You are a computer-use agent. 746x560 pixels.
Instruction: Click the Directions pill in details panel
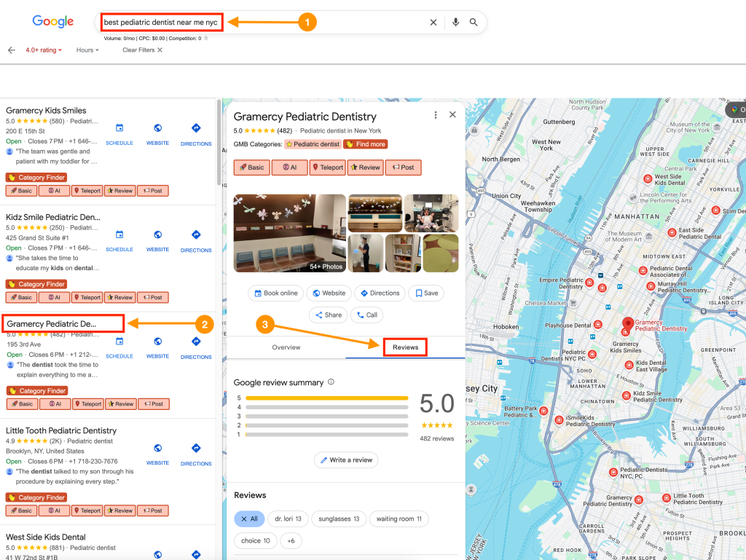click(x=380, y=293)
